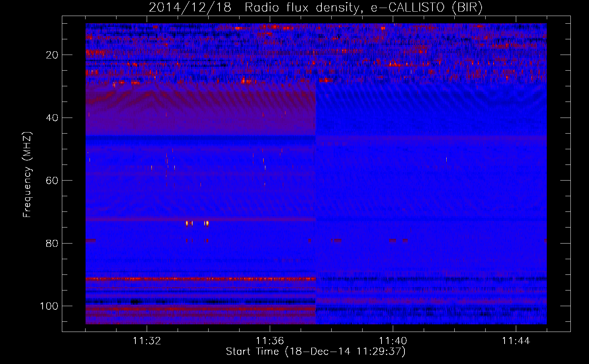Click the plot title 'Radio flux density, e-CALLISTO (BIR)'
The image size is (589, 364).
coord(363,7)
